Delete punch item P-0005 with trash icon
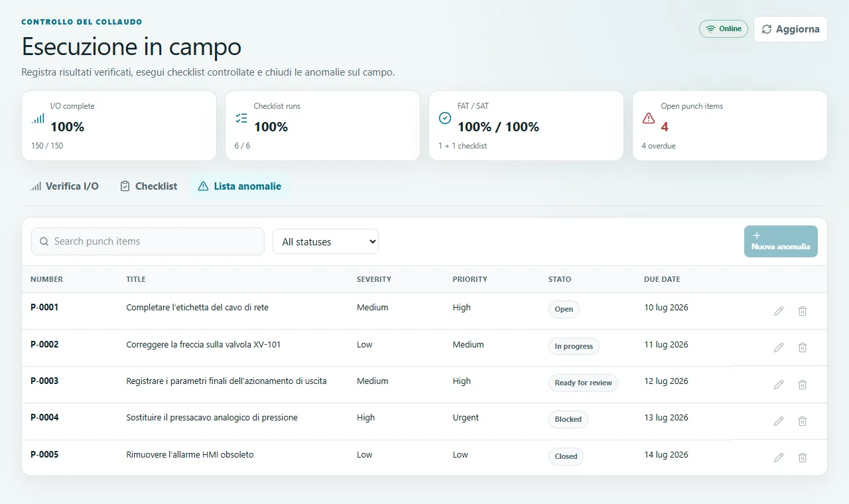This screenshot has height=504, width=849. (803, 458)
